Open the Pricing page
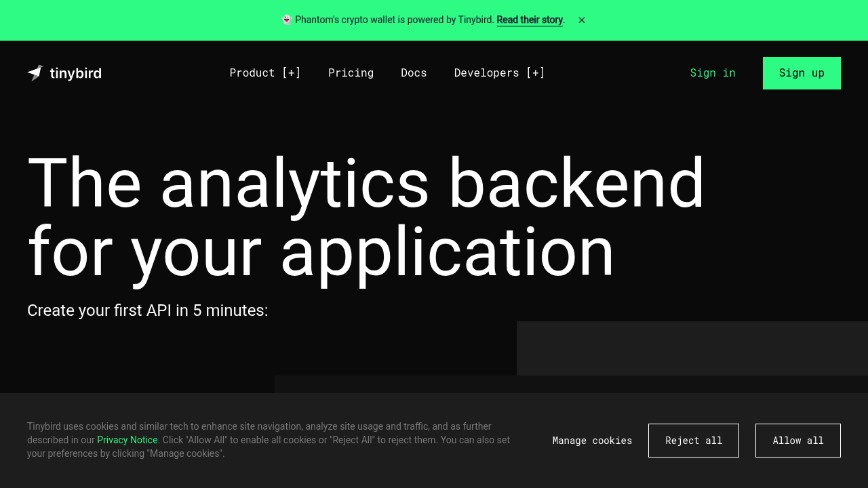This screenshot has height=488, width=868. (351, 73)
